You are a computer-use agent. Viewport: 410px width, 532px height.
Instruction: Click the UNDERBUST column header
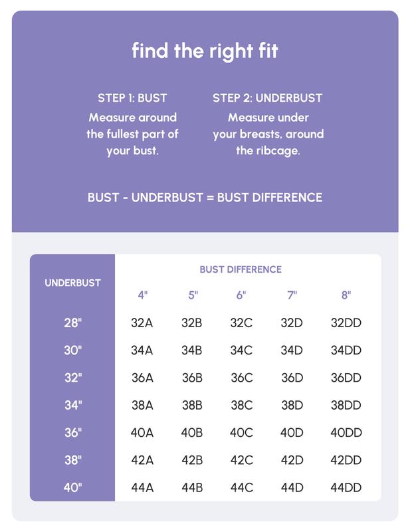tap(72, 283)
